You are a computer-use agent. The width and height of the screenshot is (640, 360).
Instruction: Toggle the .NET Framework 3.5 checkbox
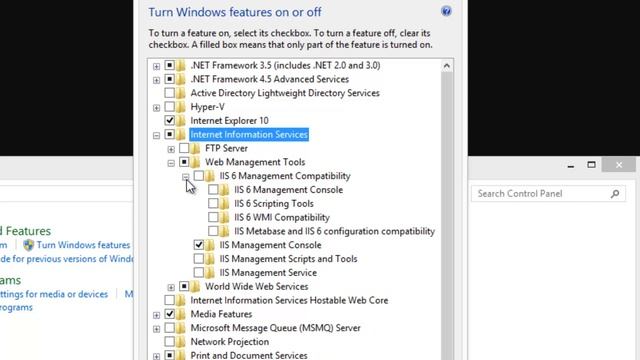(x=169, y=65)
